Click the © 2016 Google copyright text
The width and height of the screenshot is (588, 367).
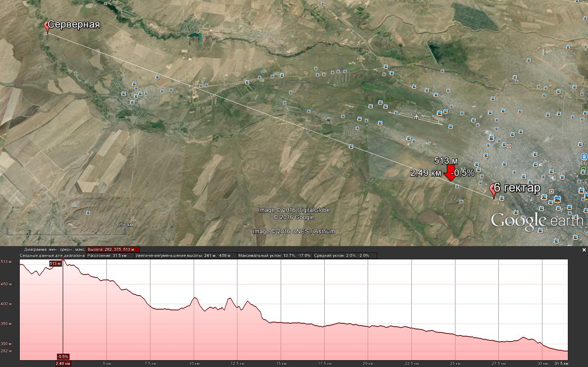coord(294,217)
